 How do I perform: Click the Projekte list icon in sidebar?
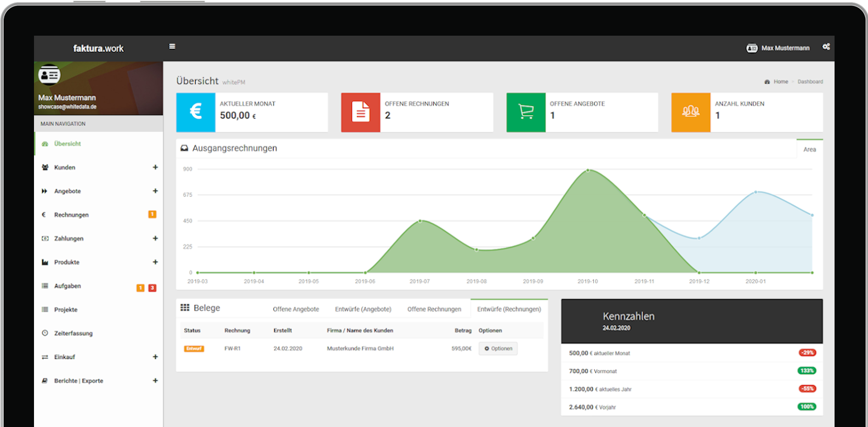45,310
